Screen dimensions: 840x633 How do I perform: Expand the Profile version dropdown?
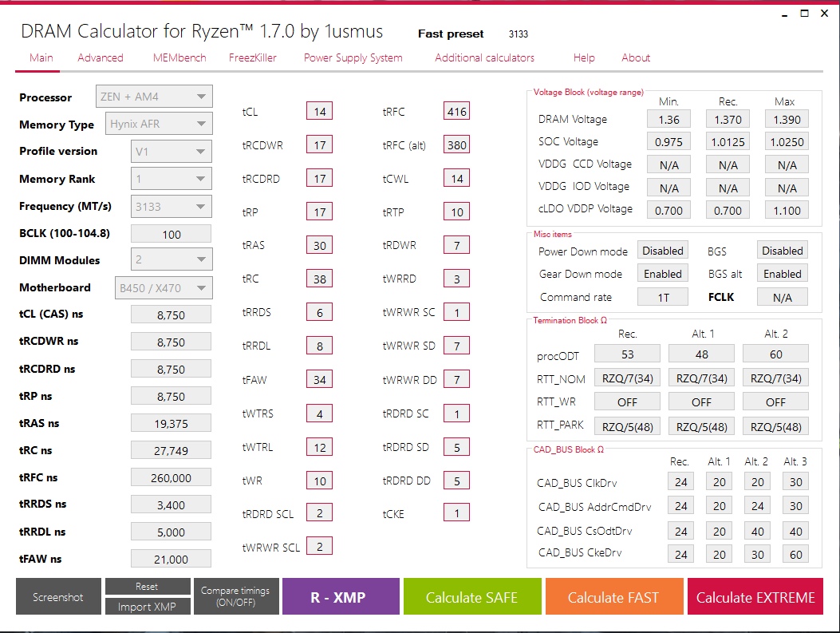(172, 151)
